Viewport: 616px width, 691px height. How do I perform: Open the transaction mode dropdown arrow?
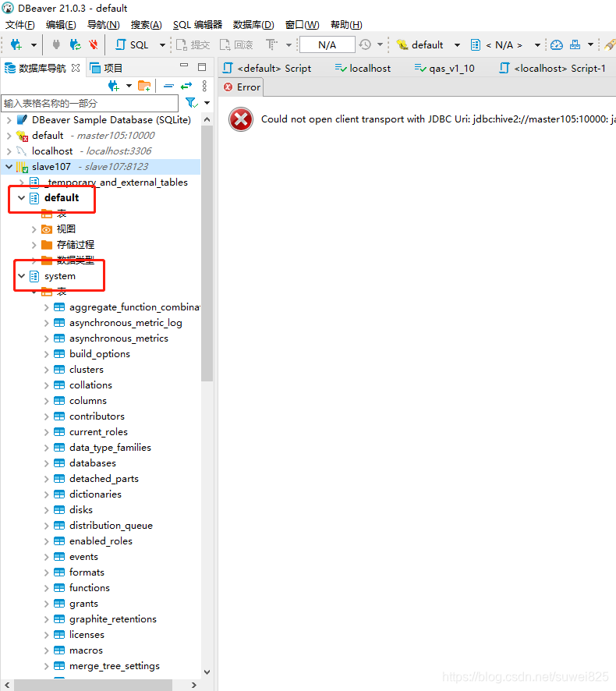pos(289,45)
